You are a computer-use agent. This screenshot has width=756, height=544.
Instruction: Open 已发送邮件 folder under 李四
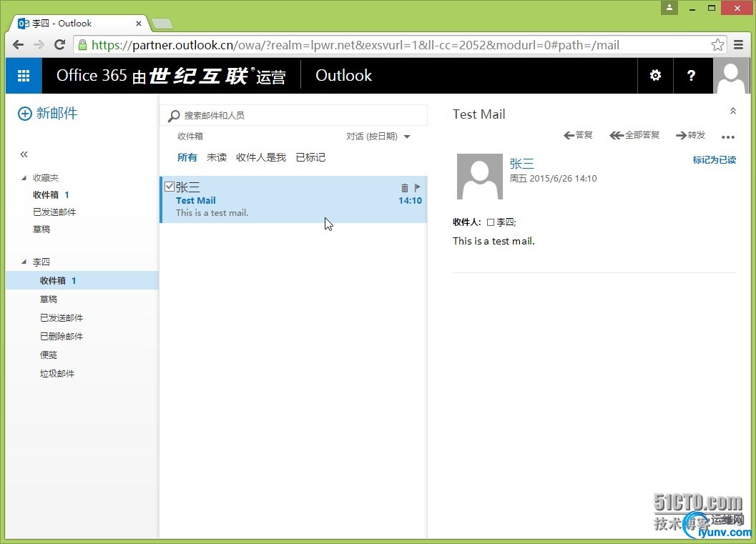click(x=62, y=318)
